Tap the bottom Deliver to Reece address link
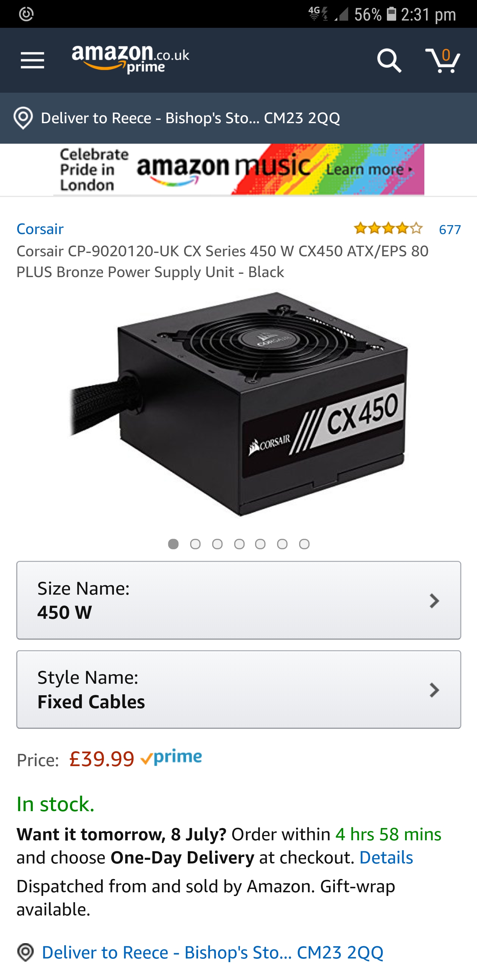This screenshot has width=477, height=980. click(x=212, y=952)
